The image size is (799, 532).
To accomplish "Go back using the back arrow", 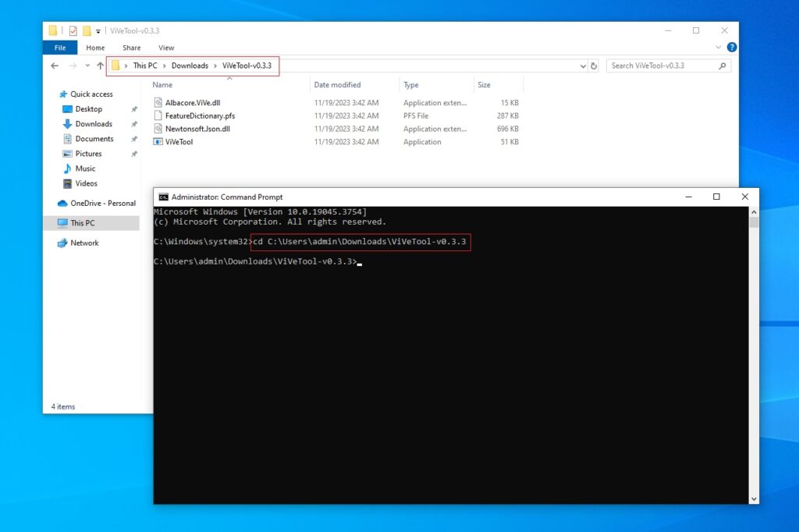I will click(54, 66).
